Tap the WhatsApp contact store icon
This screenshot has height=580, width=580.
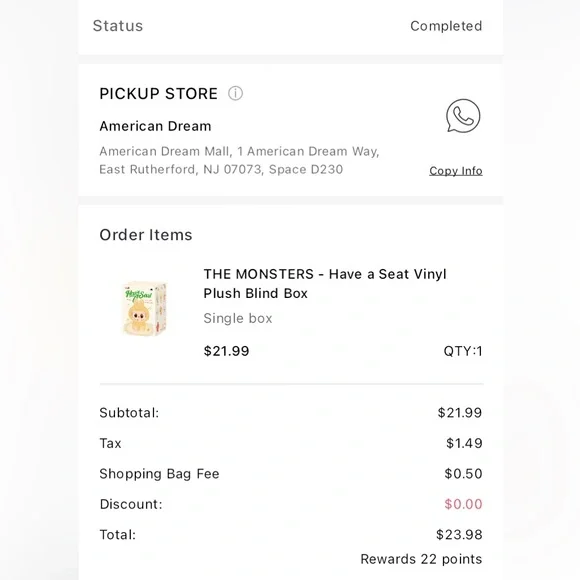tap(463, 116)
